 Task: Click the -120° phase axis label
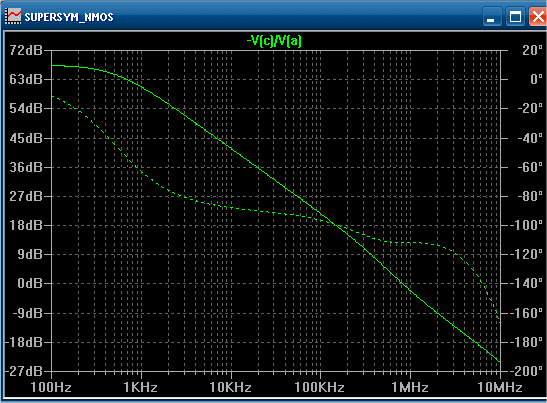tap(526, 254)
